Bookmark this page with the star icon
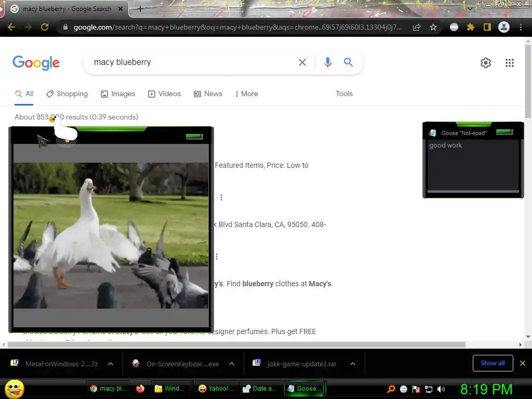The image size is (532, 399). [433, 27]
